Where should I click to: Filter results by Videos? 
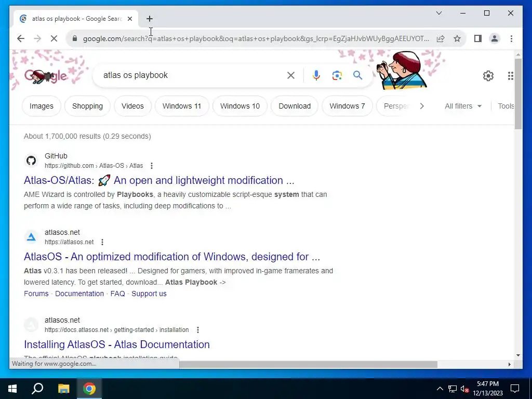coord(132,106)
